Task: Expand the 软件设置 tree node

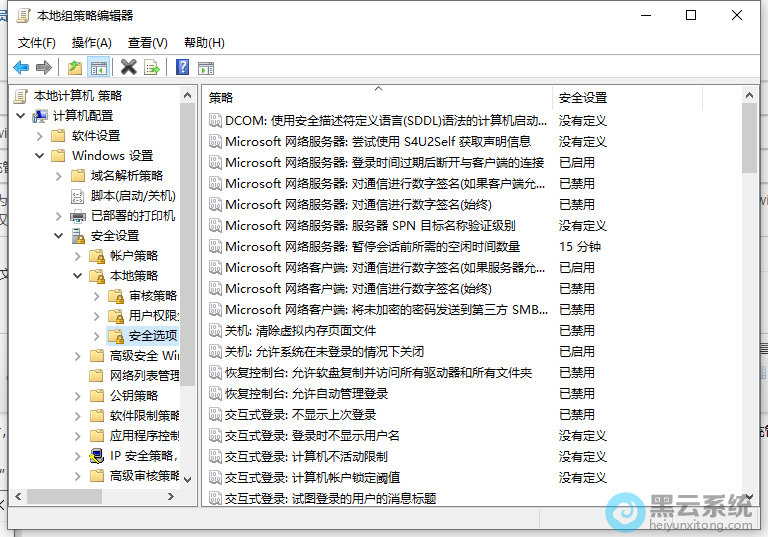Action: click(40, 136)
